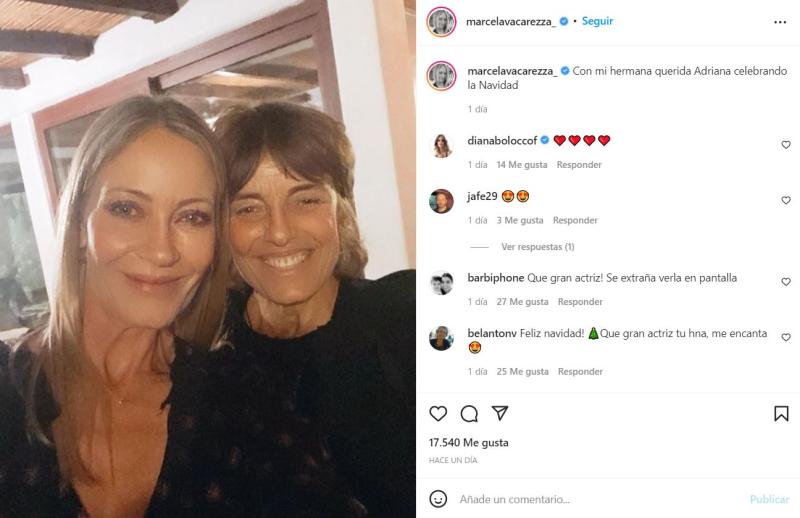800x518 pixels.
Task: Click the Seguir follow button
Action: point(597,21)
